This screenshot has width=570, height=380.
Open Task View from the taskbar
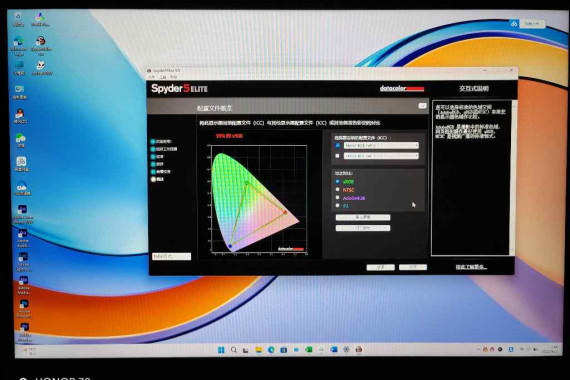coord(246,350)
